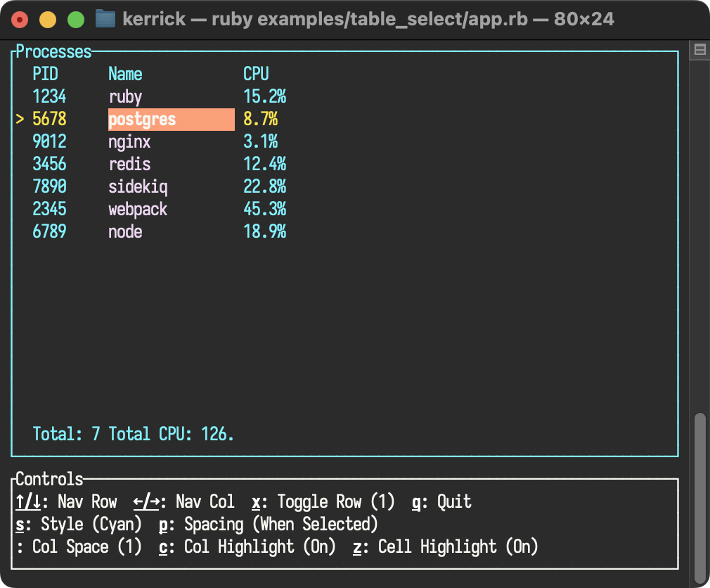Screen dimensions: 710x588
Task: Select the ruby process name
Action: 125,97
